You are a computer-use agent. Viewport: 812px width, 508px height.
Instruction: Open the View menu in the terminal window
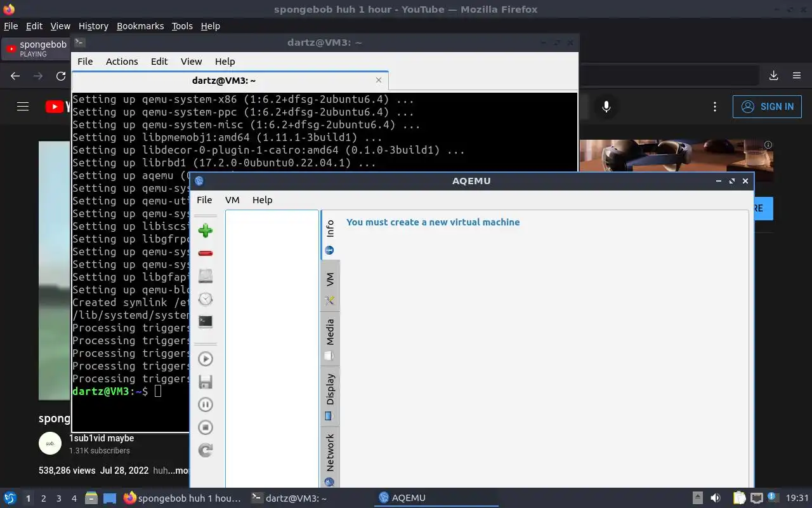click(191, 62)
